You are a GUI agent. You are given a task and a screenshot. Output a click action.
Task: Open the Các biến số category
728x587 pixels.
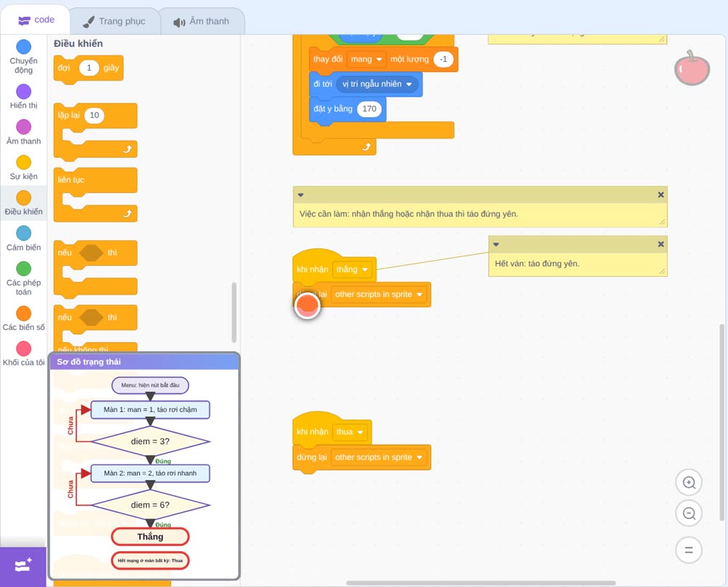click(x=24, y=318)
